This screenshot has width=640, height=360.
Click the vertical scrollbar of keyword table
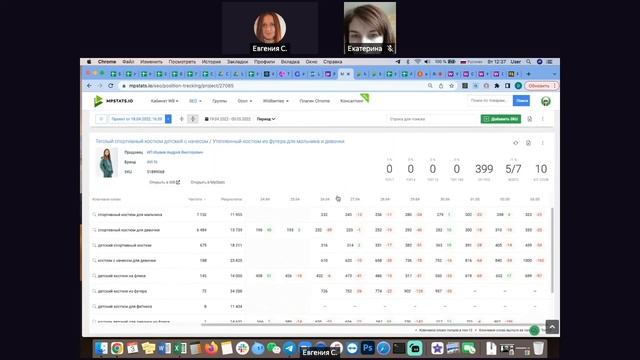click(x=552, y=250)
